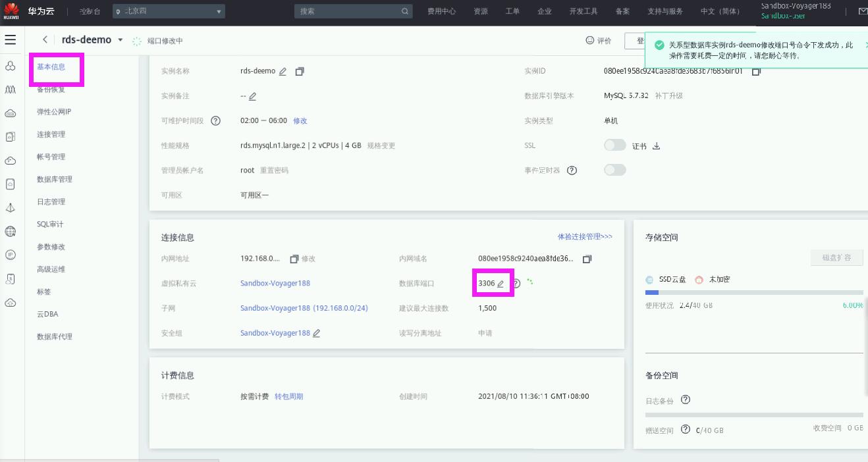Toggle the SSL switch

point(615,145)
